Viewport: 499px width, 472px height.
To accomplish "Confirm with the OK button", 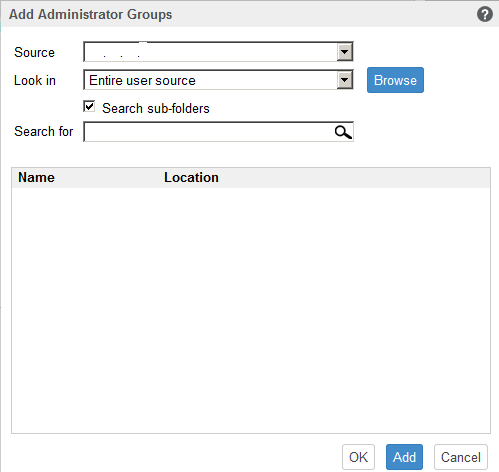I will pos(358,457).
